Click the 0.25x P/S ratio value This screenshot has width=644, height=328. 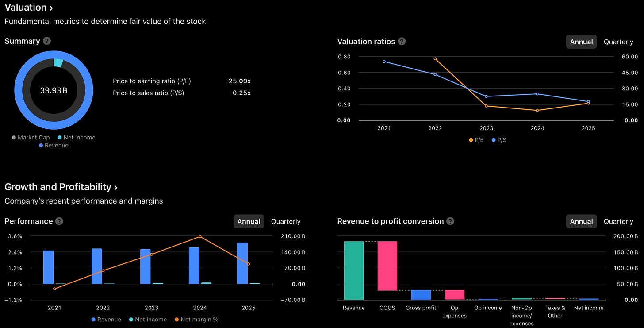tap(242, 93)
